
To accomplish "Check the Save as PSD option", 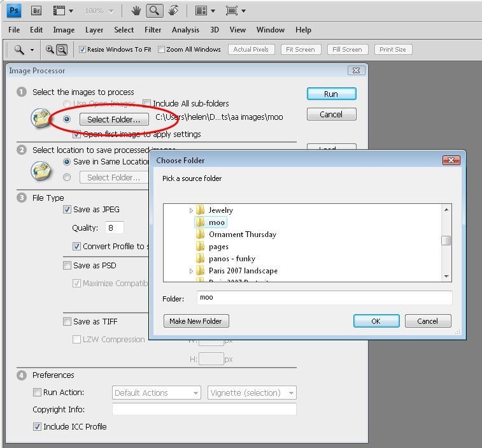I will (67, 266).
